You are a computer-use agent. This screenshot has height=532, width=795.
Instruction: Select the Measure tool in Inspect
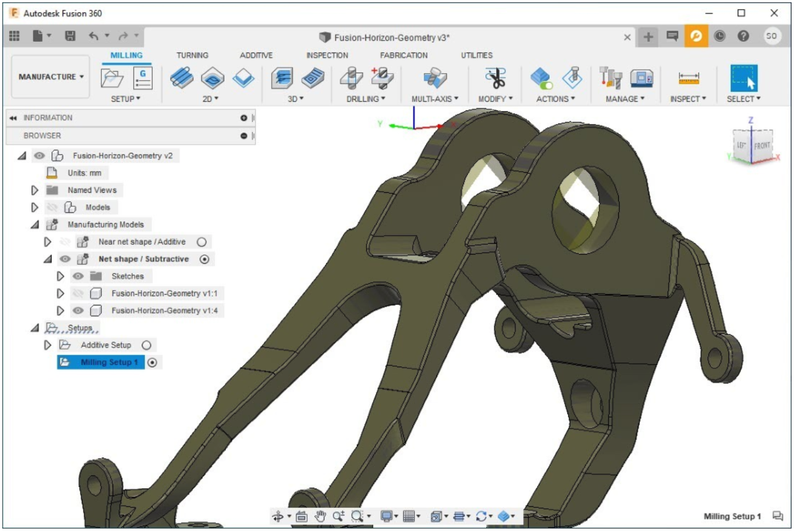(688, 78)
